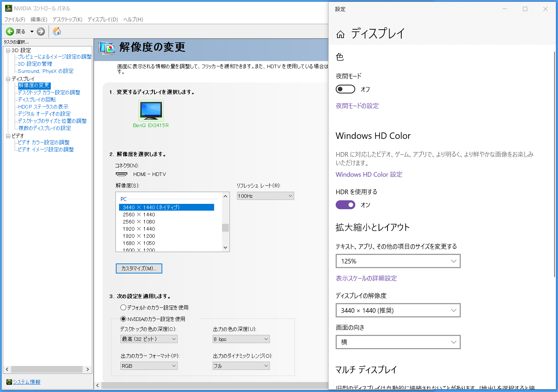Open Windows HD Color 設定 link

pos(369,175)
